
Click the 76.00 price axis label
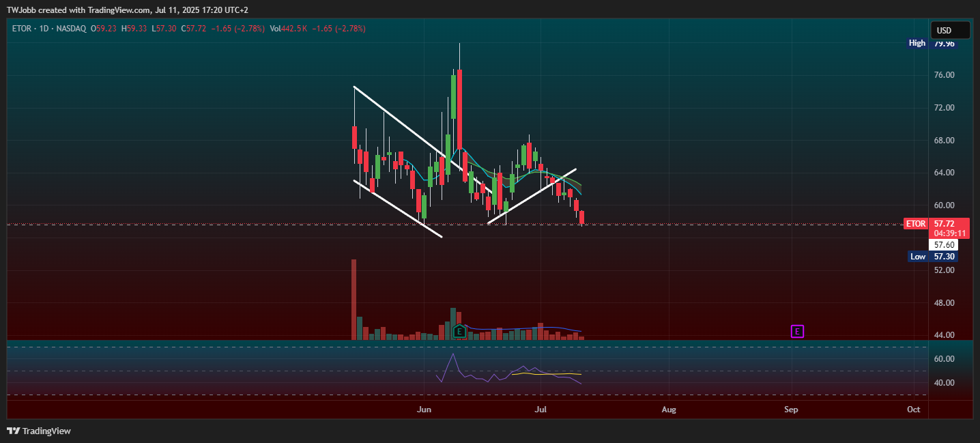[x=944, y=75]
